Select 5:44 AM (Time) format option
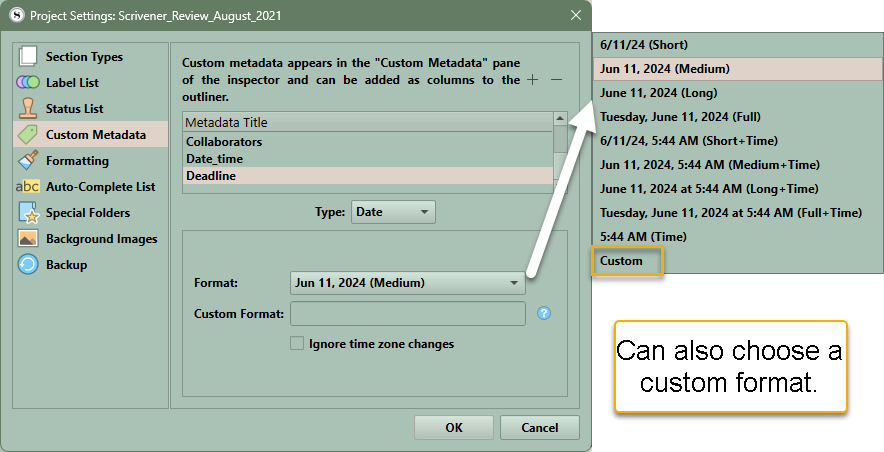884x452 pixels. pos(737,237)
